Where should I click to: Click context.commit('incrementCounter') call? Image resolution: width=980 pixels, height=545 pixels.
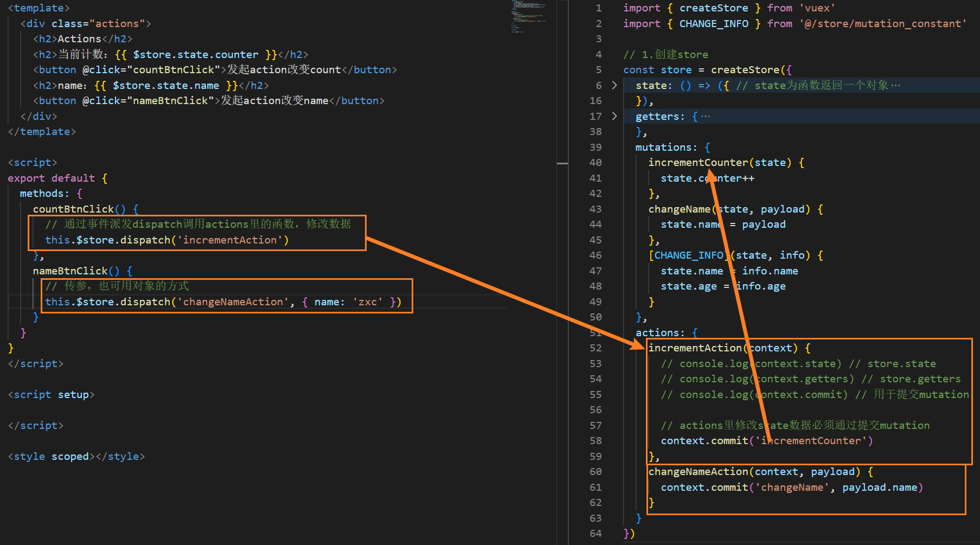click(x=767, y=441)
